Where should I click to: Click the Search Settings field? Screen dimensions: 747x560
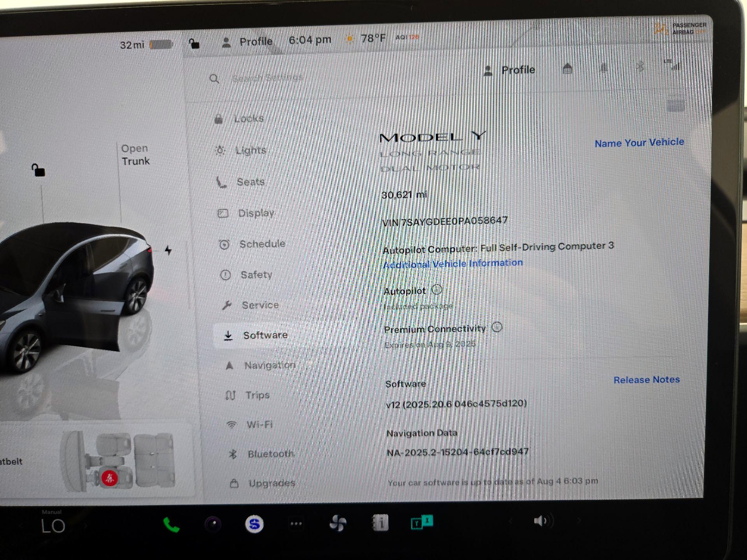tap(267, 78)
